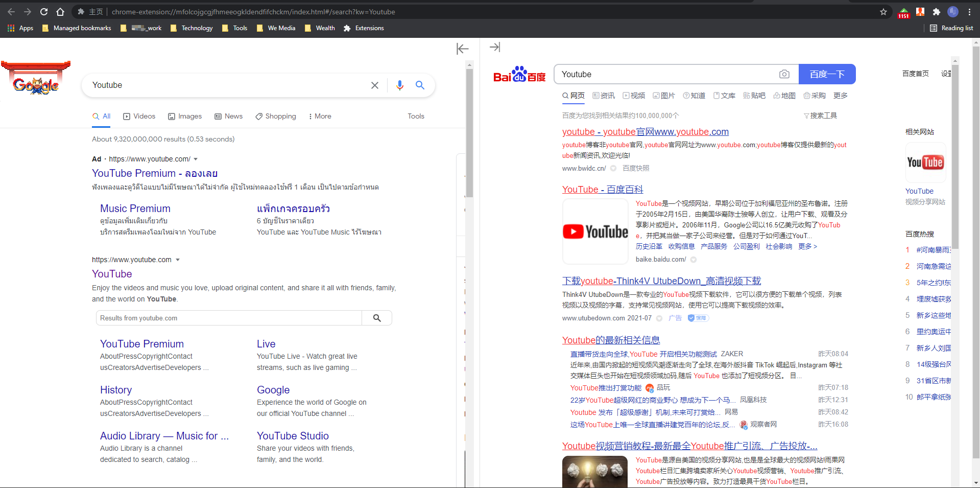Open the We Media bookmarks folder
The width and height of the screenshot is (980, 488).
point(276,28)
